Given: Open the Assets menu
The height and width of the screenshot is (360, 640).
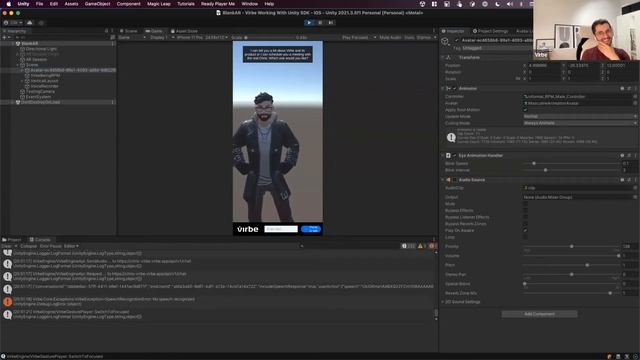Looking at the screenshot, I should (71, 4).
